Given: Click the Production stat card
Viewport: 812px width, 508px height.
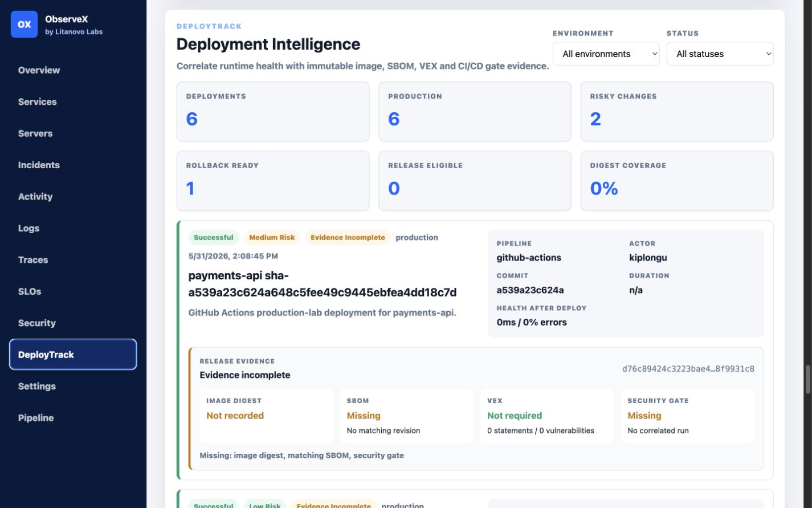Looking at the screenshot, I should [x=475, y=112].
